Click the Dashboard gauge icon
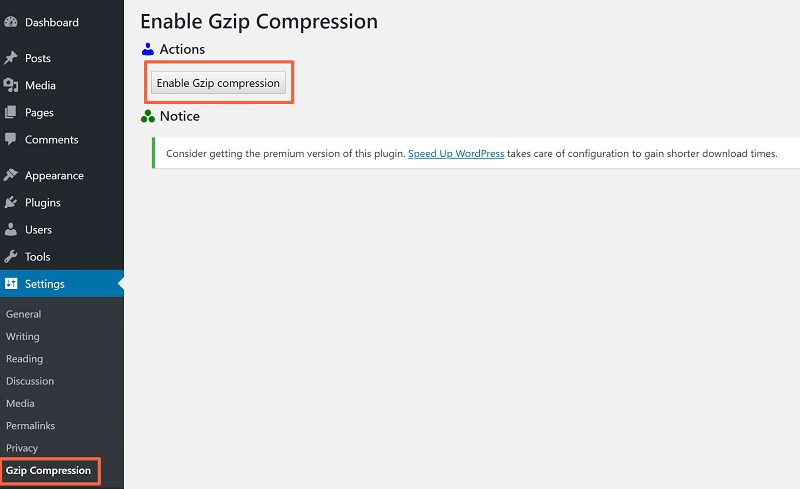 click(x=11, y=22)
